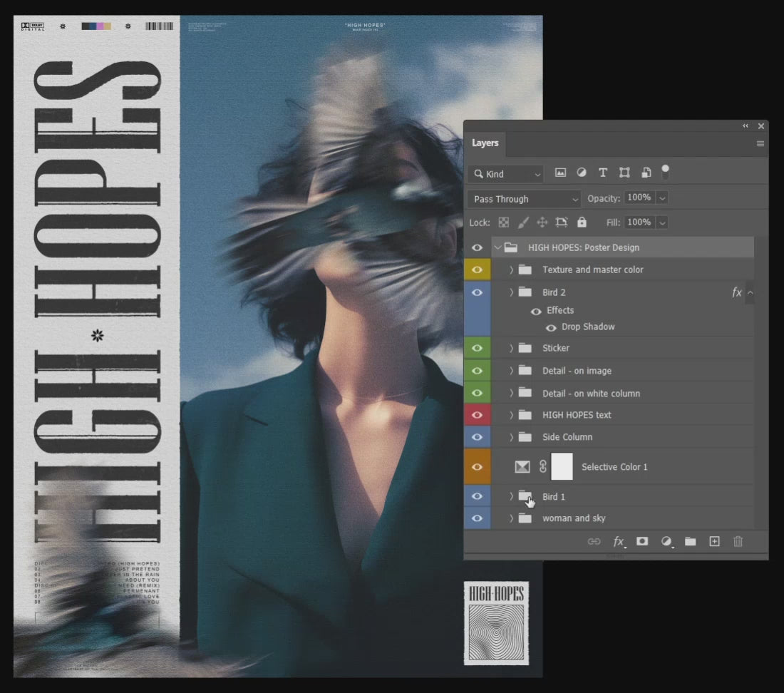Image resolution: width=784 pixels, height=693 pixels.
Task: Click the link layers icon
Action: coord(594,542)
